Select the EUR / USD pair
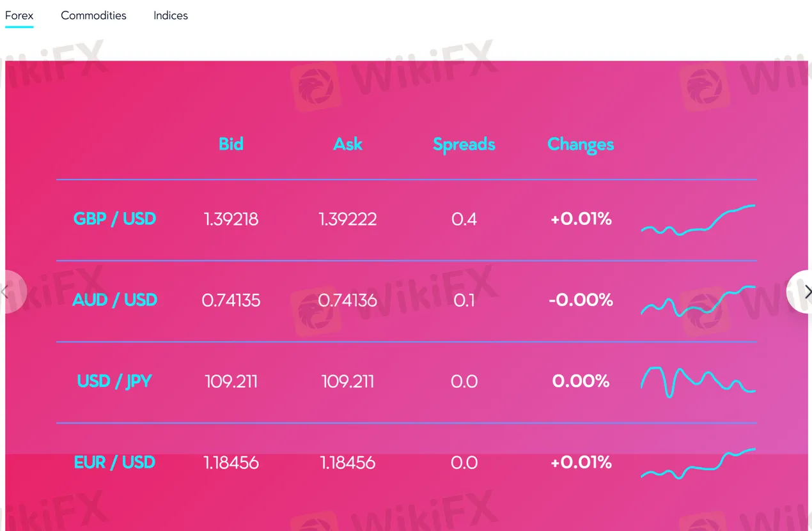The image size is (812, 531). [x=114, y=462]
